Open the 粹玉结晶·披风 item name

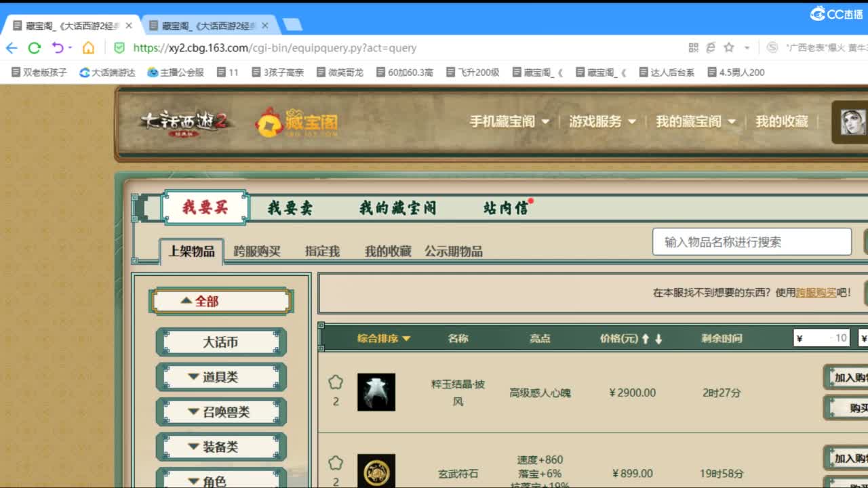[458, 392]
